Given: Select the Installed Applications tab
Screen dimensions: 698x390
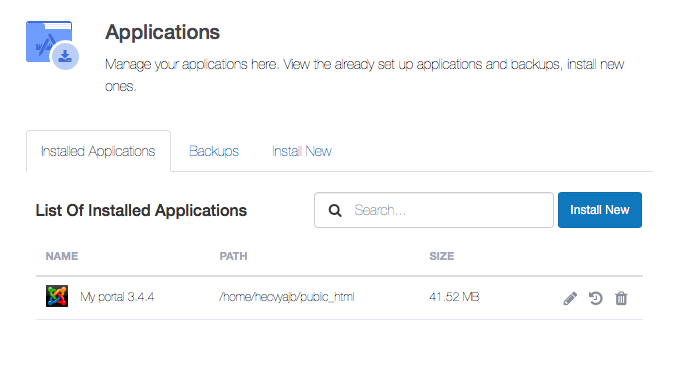Looking at the screenshot, I should pyautogui.click(x=98, y=151).
